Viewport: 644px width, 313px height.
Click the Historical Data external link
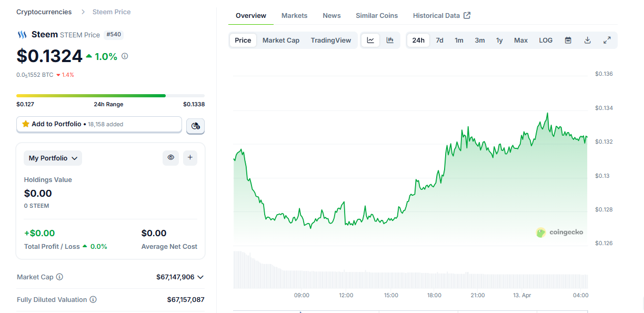441,16
